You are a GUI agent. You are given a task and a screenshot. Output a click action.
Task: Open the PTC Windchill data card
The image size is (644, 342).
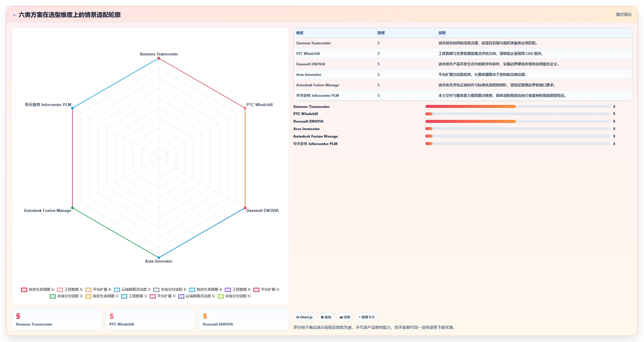tap(150, 320)
